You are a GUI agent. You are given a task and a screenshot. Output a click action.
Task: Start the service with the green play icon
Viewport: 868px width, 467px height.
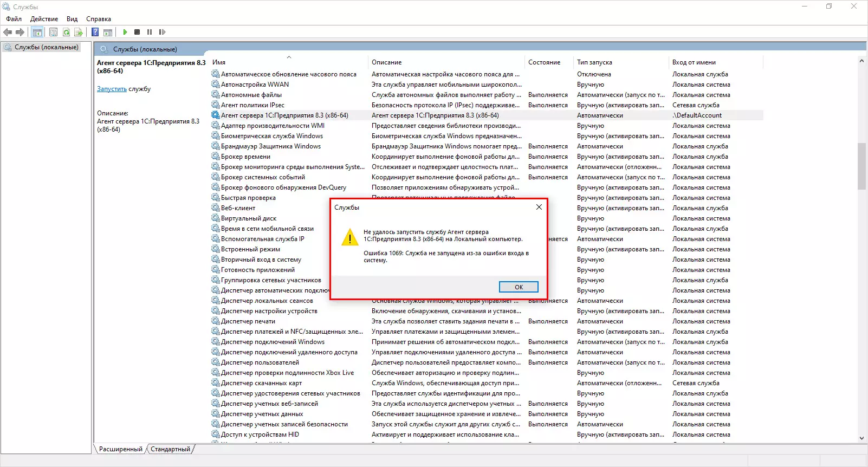tap(125, 33)
